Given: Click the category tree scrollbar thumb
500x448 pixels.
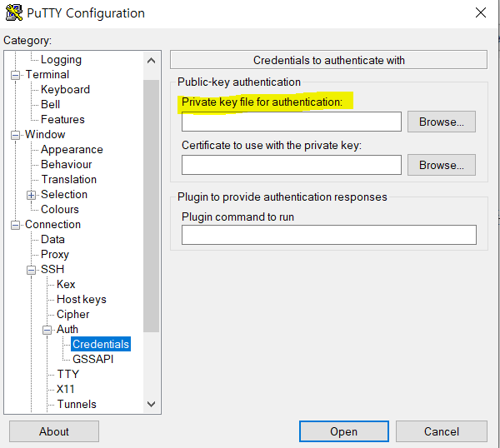Looking at the screenshot, I should pos(152,206).
